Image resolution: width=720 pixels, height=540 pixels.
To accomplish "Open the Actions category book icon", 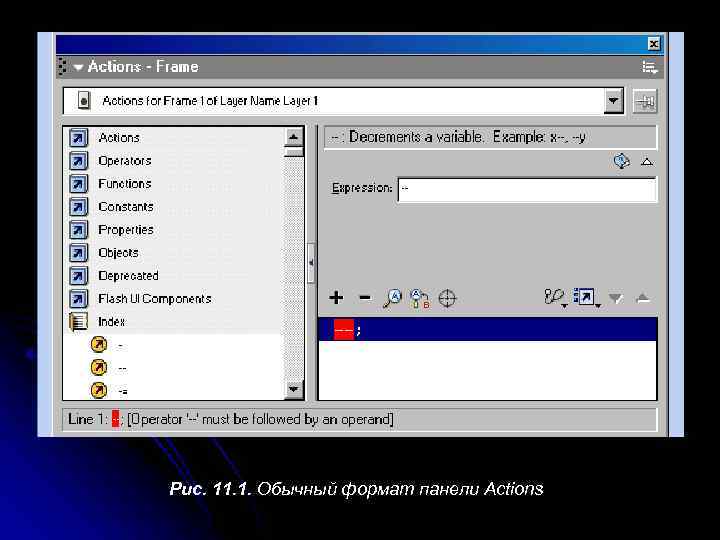I will click(x=79, y=138).
